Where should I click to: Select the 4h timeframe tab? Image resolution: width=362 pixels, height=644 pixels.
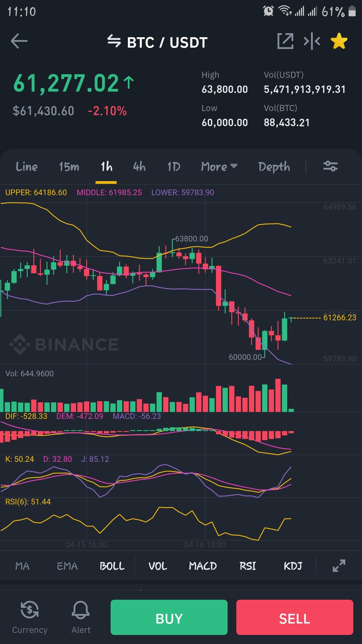click(139, 167)
